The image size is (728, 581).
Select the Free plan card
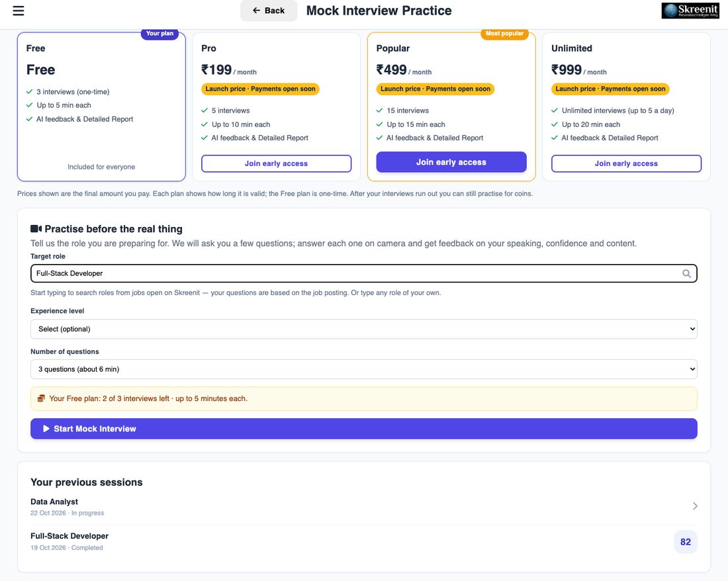(x=101, y=107)
